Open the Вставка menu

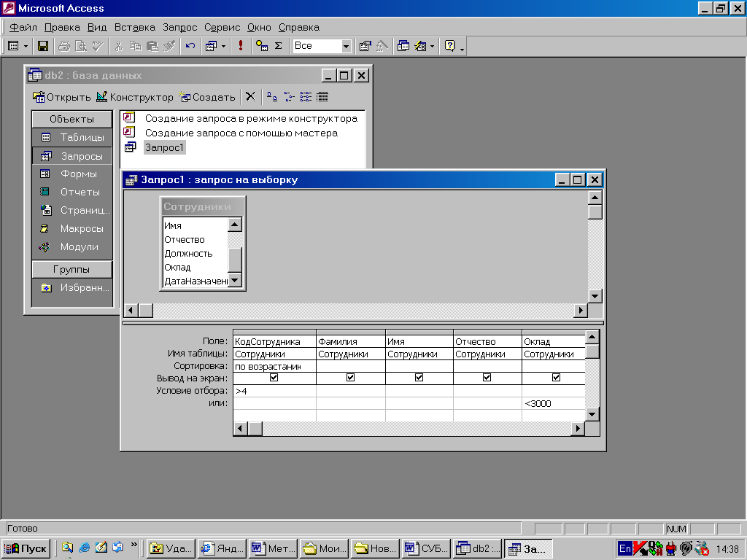coord(135,28)
